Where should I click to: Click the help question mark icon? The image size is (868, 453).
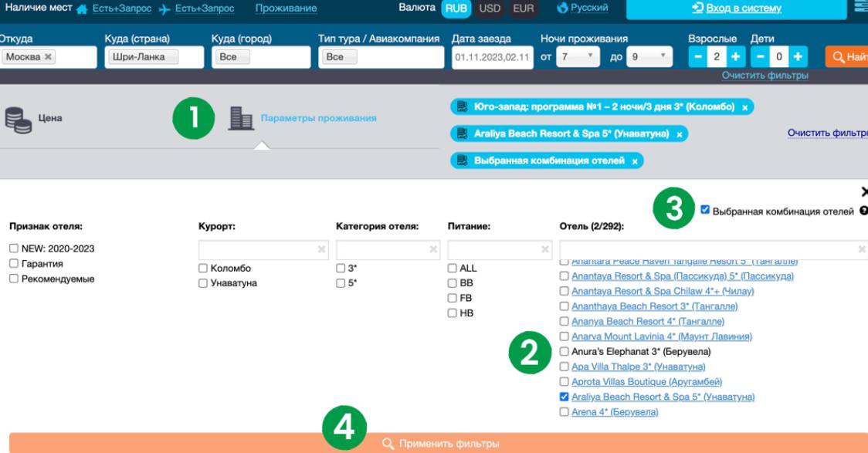click(863, 211)
